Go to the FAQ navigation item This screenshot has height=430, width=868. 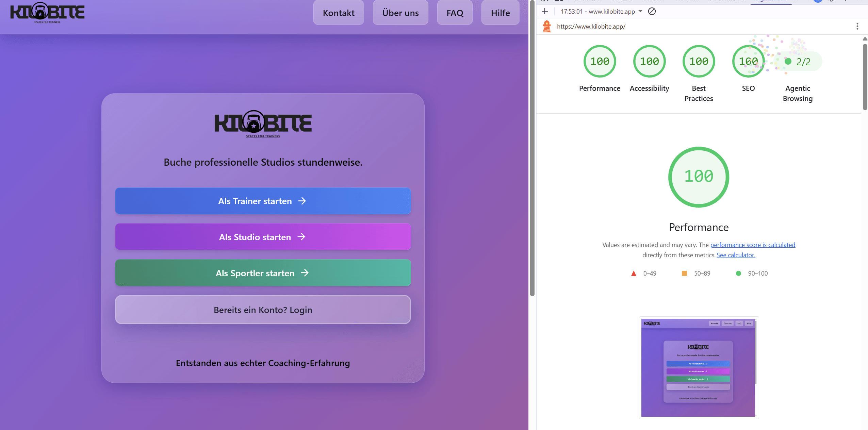coord(455,13)
